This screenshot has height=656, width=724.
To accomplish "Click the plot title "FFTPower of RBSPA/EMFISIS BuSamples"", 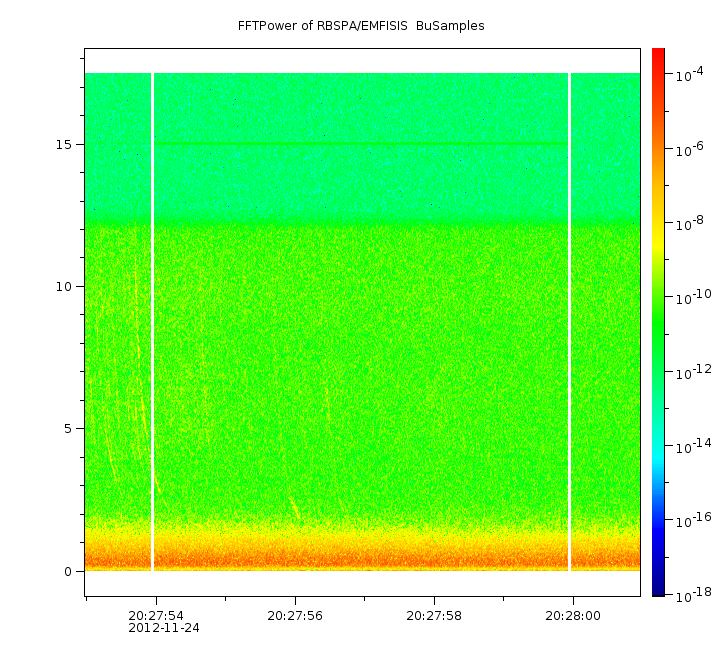I will pyautogui.click(x=361, y=26).
